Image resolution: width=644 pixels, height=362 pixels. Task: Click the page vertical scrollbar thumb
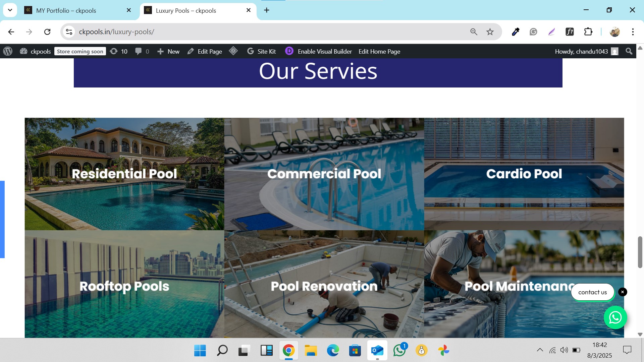640,252
